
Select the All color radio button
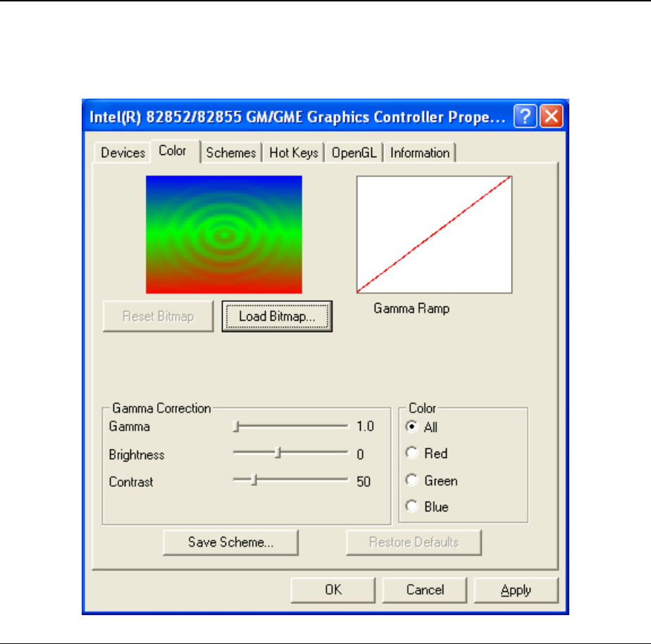(x=411, y=427)
